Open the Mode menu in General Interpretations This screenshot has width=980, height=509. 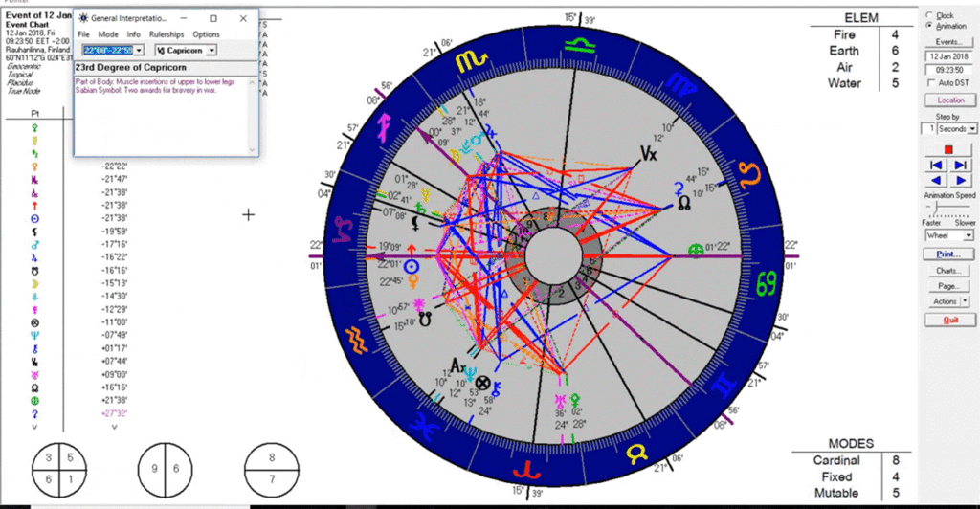pyautogui.click(x=108, y=34)
